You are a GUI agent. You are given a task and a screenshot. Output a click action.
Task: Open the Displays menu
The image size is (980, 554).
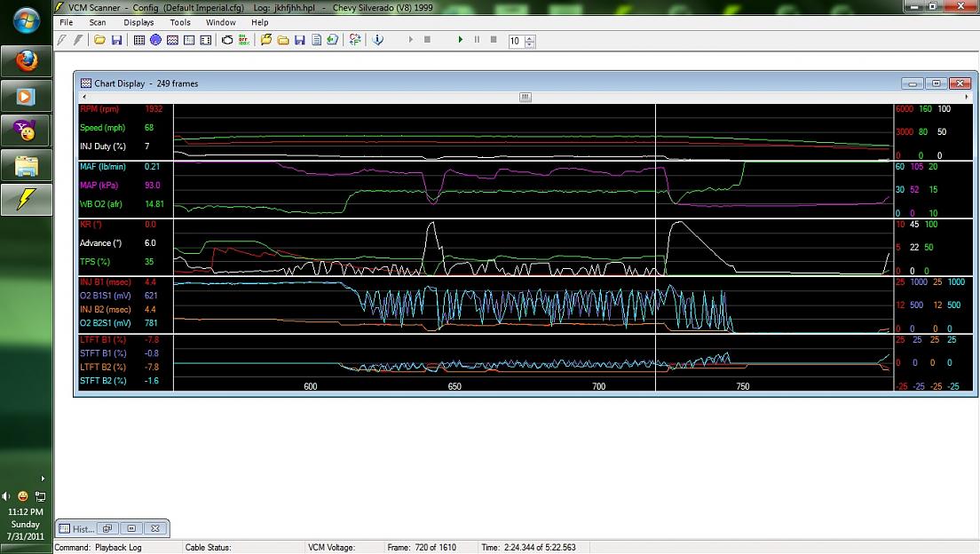click(138, 22)
